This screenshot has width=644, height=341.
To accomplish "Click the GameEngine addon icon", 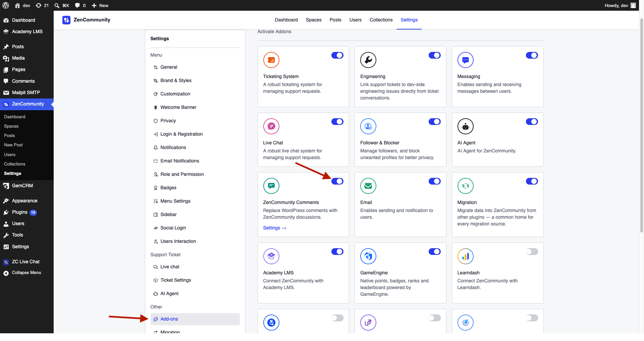I will (368, 256).
